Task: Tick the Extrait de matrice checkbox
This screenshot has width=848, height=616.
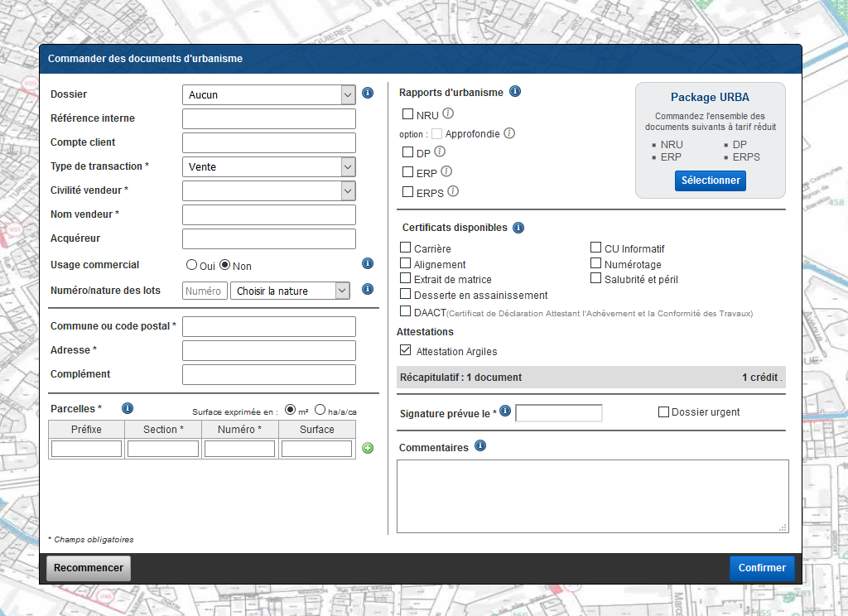Action: click(405, 278)
